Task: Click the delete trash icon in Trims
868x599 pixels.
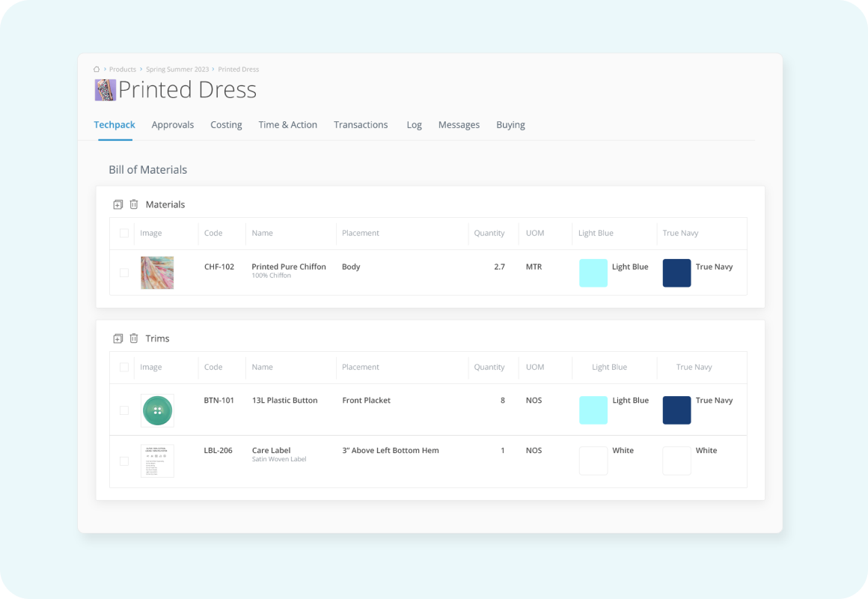Action: (x=134, y=338)
